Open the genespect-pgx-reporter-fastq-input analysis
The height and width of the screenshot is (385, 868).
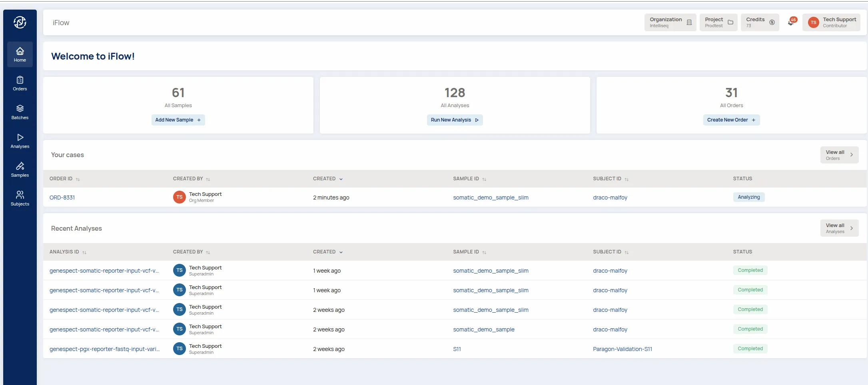tap(104, 349)
